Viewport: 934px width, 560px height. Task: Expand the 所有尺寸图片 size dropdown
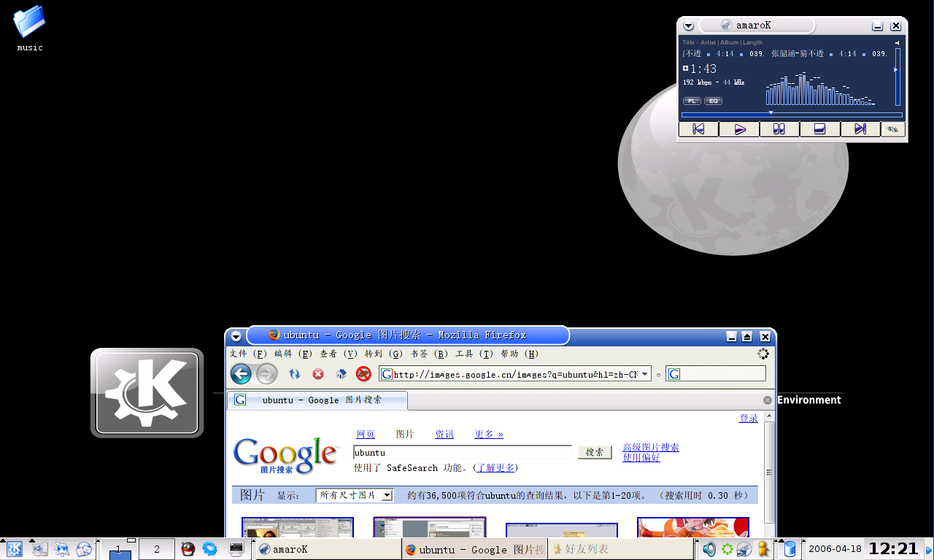tap(355, 495)
